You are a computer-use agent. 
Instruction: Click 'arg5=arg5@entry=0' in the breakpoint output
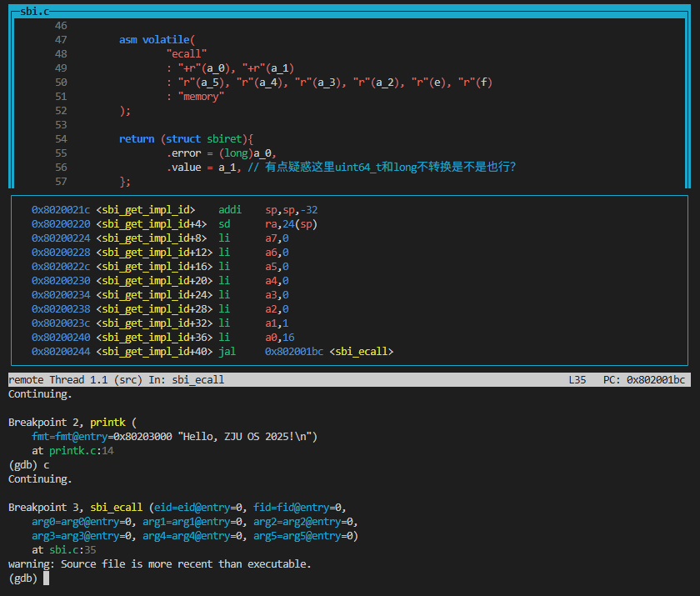[303, 536]
